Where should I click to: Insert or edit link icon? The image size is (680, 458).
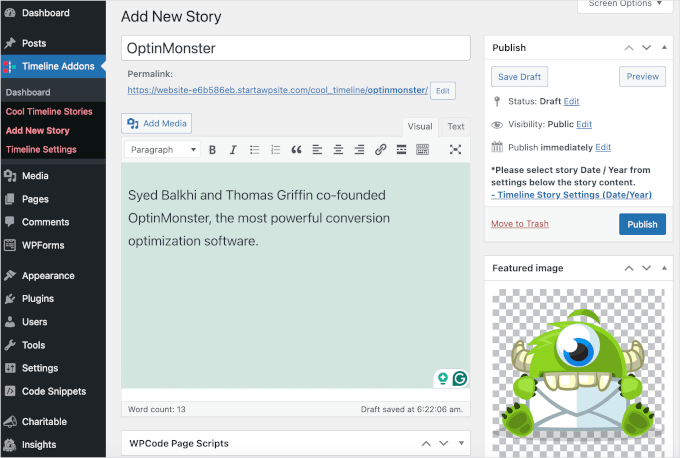coord(380,150)
